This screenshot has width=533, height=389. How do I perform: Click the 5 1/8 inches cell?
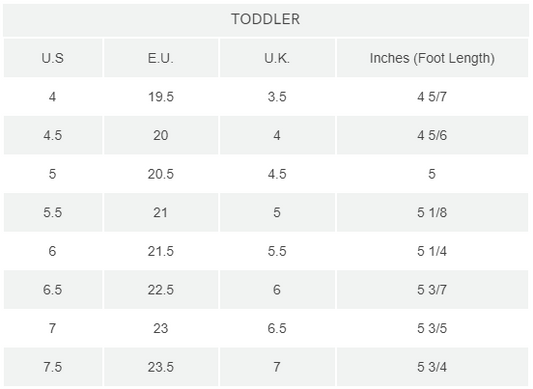(x=432, y=213)
